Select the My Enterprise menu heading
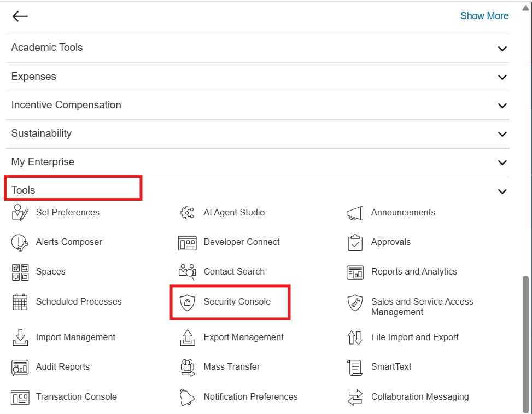Screen dimensions: 532x414 43,162
